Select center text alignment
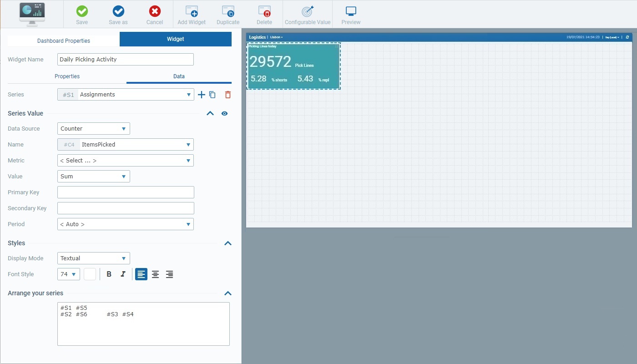 [155, 274]
